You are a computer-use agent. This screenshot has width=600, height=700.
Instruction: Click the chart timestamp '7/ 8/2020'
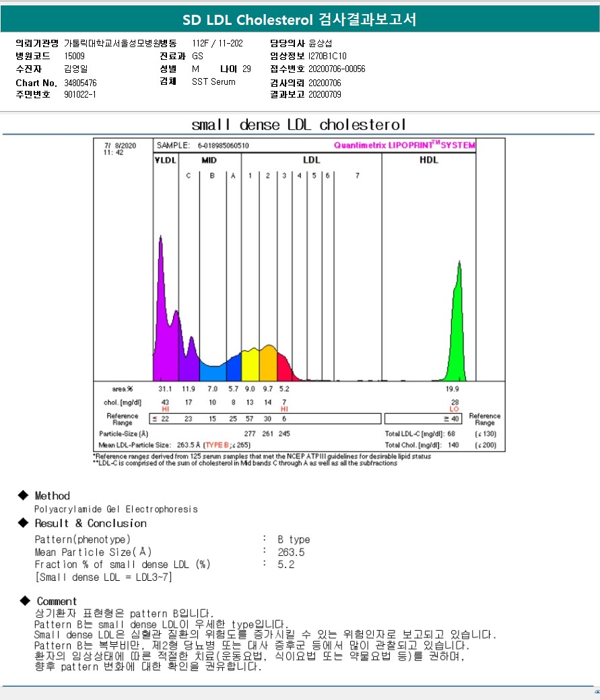coord(120,145)
